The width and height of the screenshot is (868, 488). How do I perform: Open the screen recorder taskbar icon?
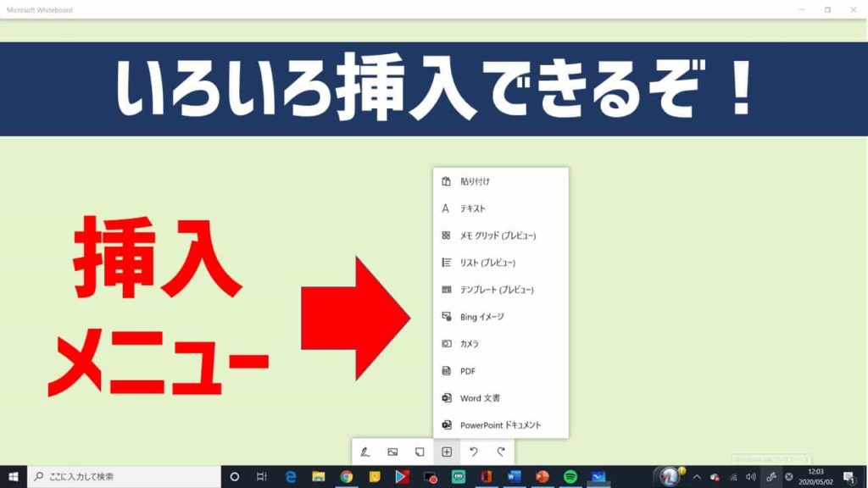coord(431,476)
